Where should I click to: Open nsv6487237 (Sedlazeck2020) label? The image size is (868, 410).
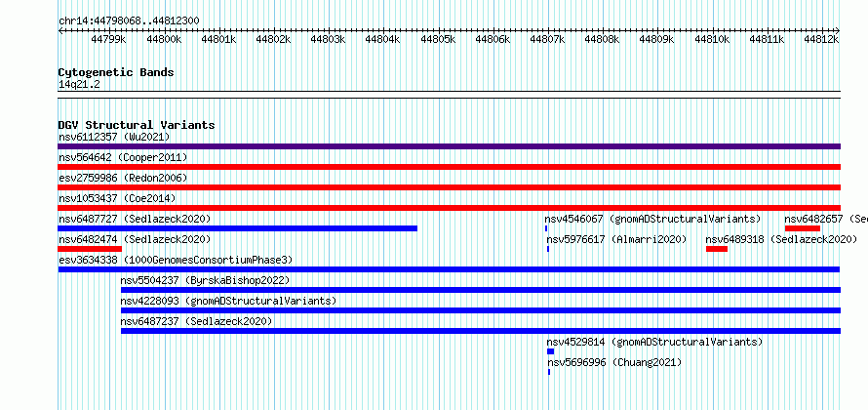[196, 321]
